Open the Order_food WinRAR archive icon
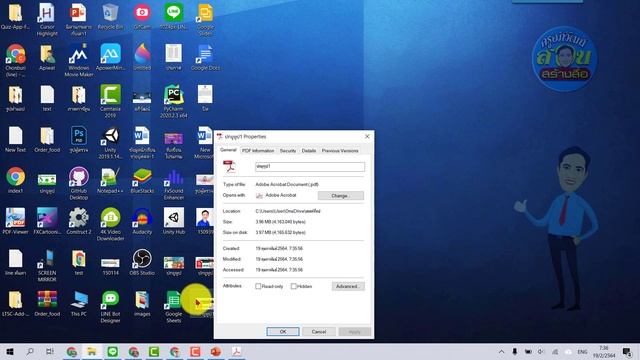Viewport: 640px width, 360px height. 47,304
